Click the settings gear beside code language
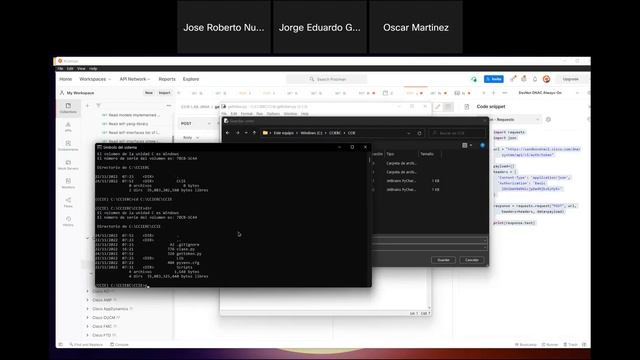This screenshot has height=360, width=640. 548,120
